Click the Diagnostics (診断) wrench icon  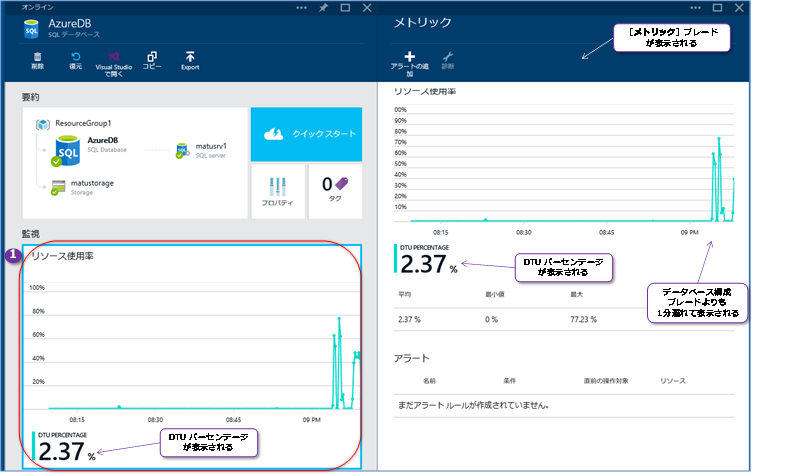(448, 56)
